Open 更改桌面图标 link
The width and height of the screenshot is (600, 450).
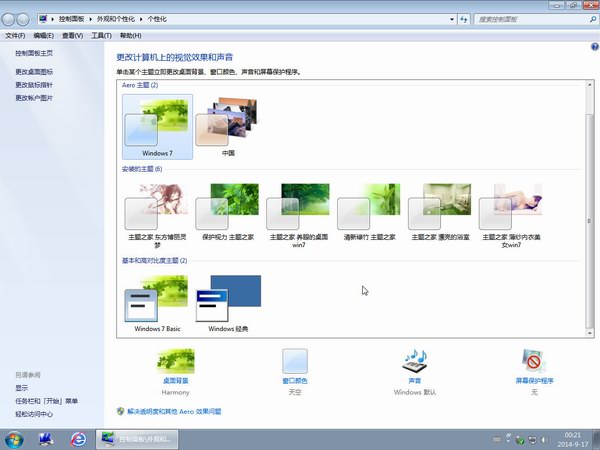coord(34,72)
